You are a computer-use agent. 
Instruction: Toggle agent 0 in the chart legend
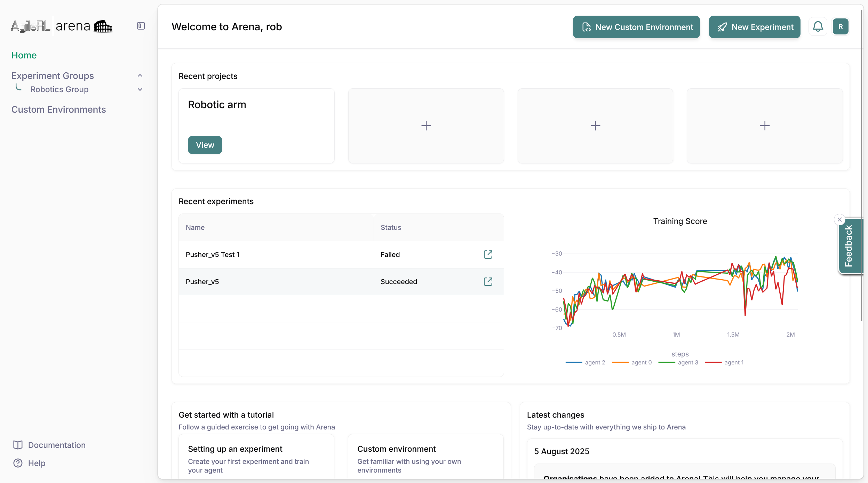(x=641, y=362)
